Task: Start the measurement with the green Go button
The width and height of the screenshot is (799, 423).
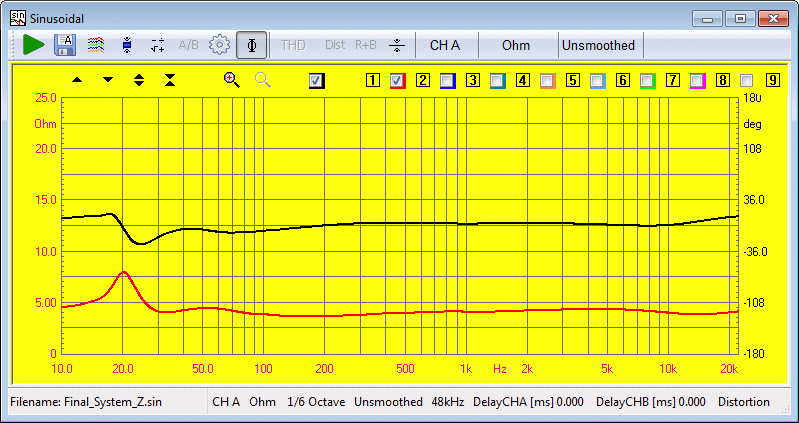Action: pos(34,45)
